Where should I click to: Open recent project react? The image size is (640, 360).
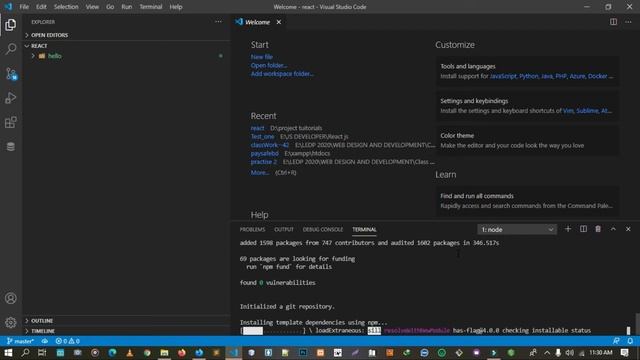257,128
